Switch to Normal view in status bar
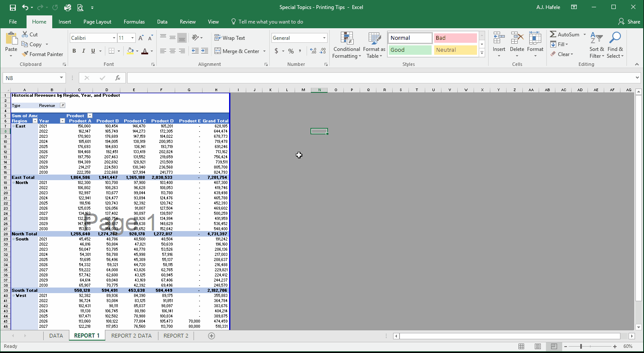The image size is (644, 353). (x=521, y=346)
